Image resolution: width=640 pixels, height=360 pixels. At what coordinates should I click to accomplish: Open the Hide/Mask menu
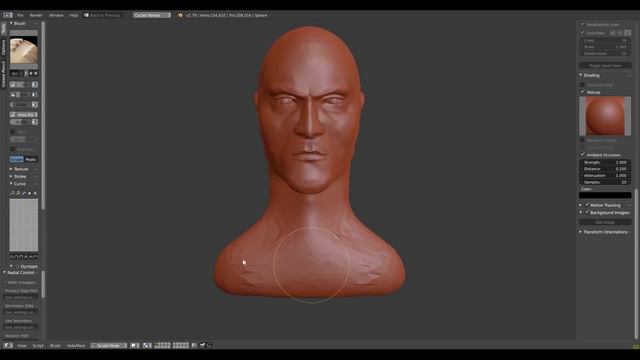(x=76, y=345)
